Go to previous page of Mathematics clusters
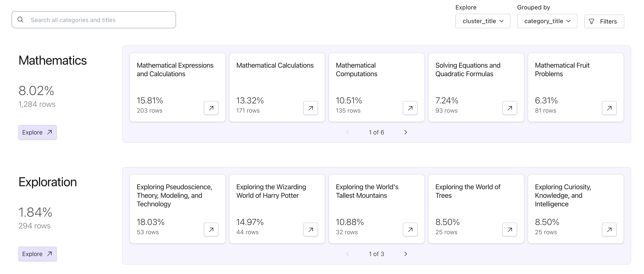Screen dimensions: 644x274 [347, 132]
